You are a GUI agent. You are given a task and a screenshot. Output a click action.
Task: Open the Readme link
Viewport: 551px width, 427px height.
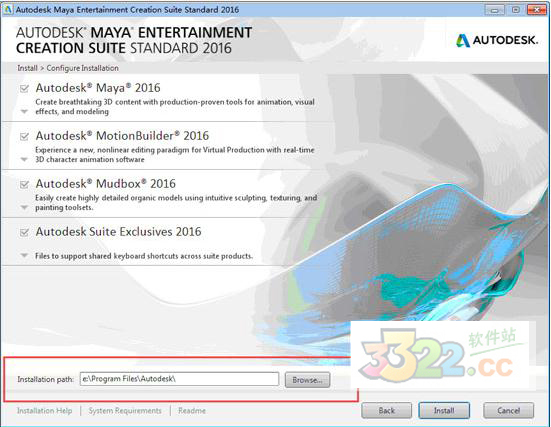[x=192, y=410]
